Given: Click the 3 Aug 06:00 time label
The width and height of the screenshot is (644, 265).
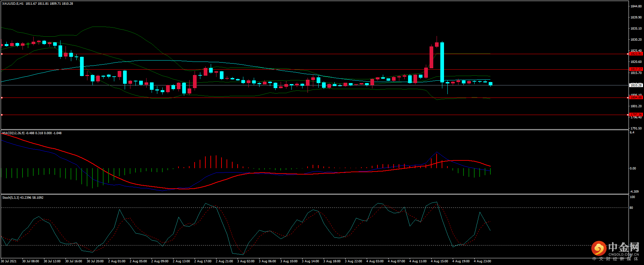Looking at the screenshot, I should point(267,261).
